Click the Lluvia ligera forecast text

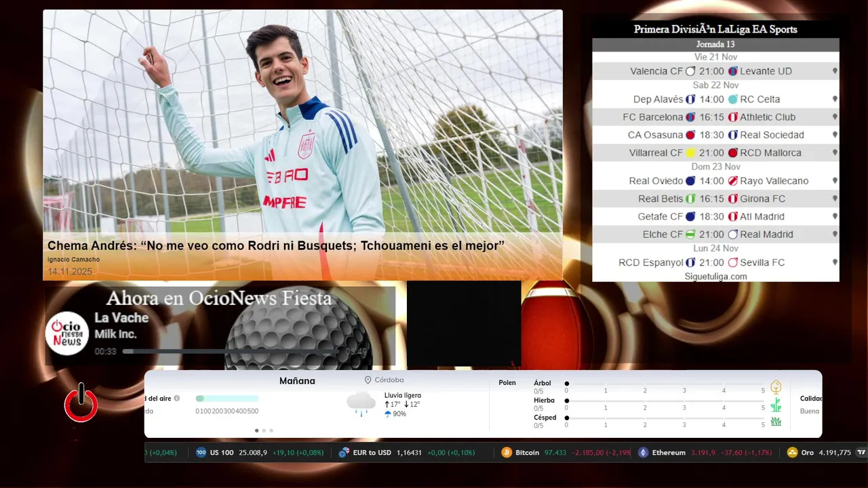[x=403, y=395]
